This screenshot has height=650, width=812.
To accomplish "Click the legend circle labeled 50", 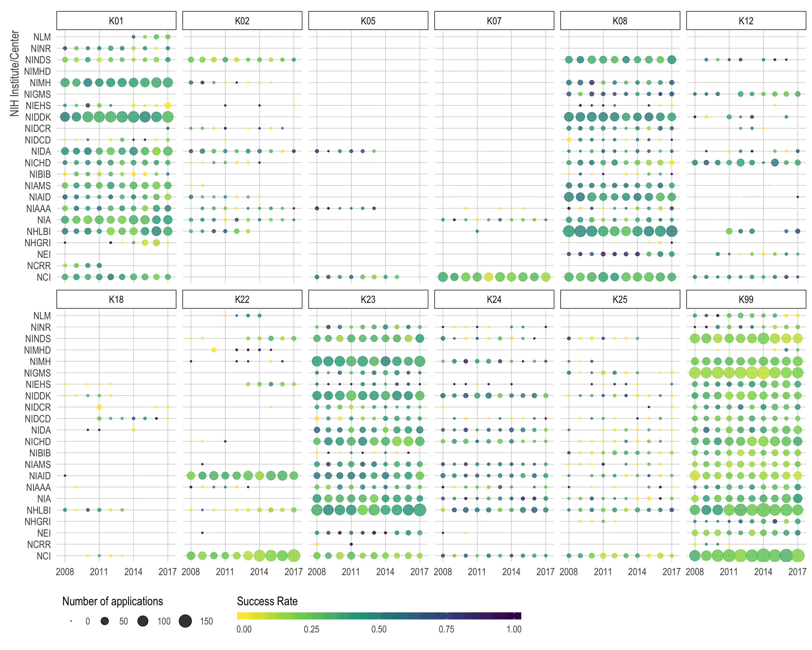I will pyautogui.click(x=105, y=621).
